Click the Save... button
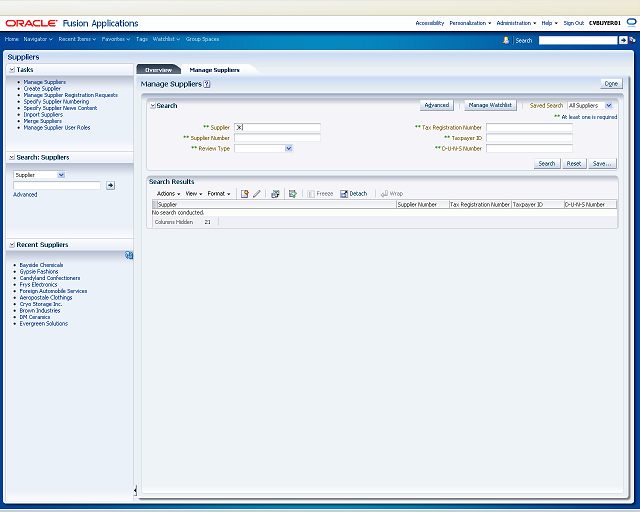The height and width of the screenshot is (512, 640). click(602, 164)
